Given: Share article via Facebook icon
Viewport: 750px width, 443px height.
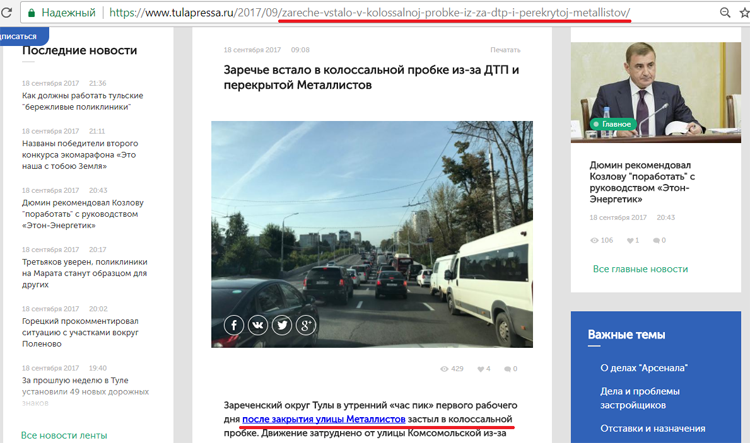Looking at the screenshot, I should click(233, 325).
